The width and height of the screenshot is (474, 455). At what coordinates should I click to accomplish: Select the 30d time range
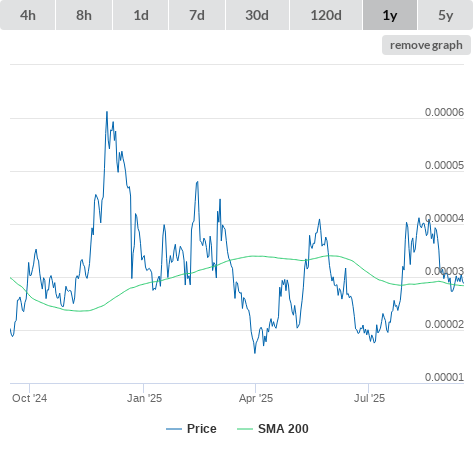tap(257, 15)
